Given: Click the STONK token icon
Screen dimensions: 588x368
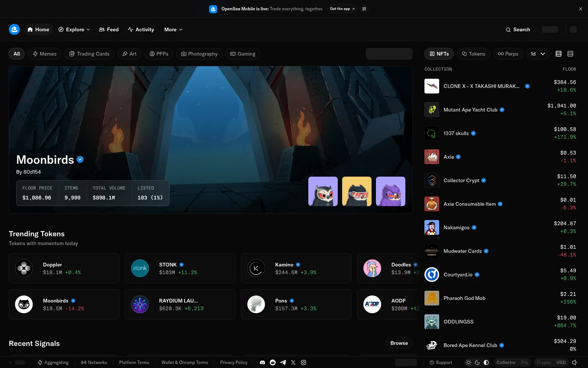Looking at the screenshot, I should pos(140,268).
